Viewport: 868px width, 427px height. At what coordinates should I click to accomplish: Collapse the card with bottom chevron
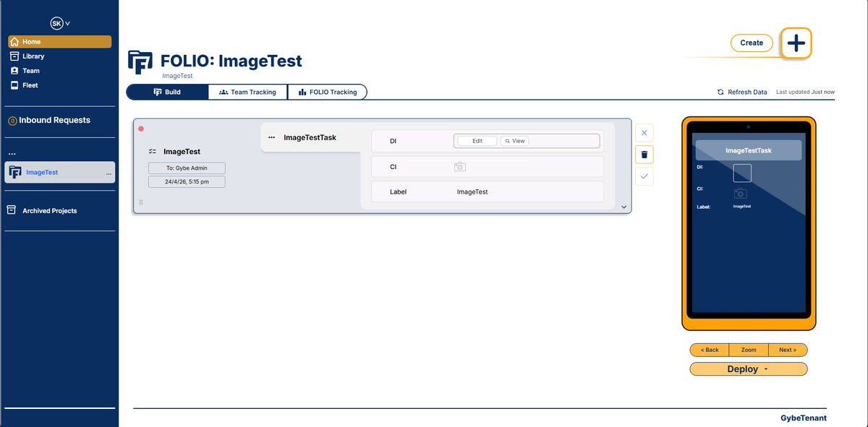(624, 207)
